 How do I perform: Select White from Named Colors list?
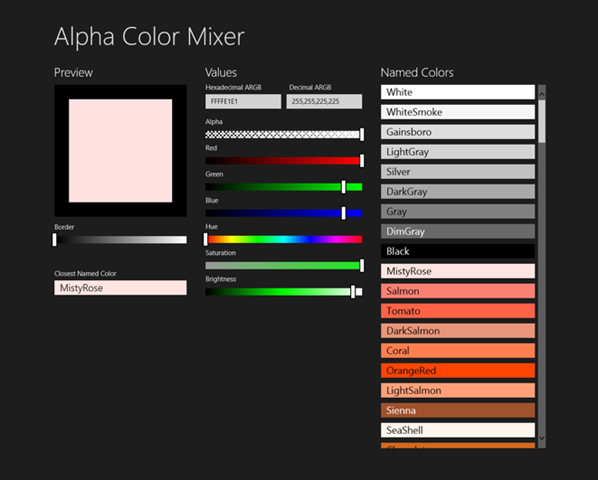(x=458, y=92)
